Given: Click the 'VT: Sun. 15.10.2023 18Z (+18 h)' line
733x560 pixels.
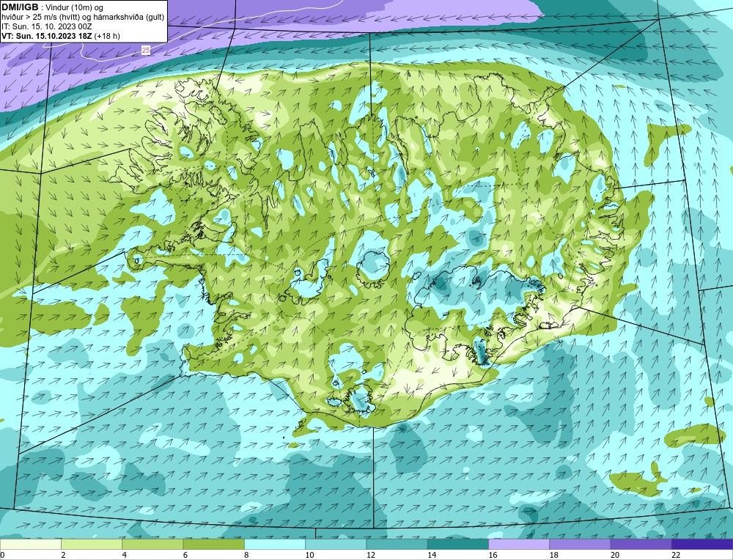Looking at the screenshot, I should (x=61, y=36).
